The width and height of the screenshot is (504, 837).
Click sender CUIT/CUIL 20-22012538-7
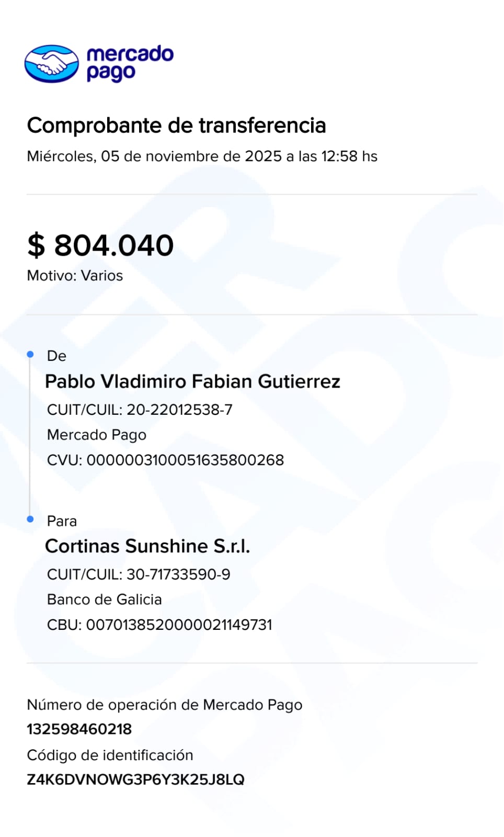pyautogui.click(x=140, y=410)
